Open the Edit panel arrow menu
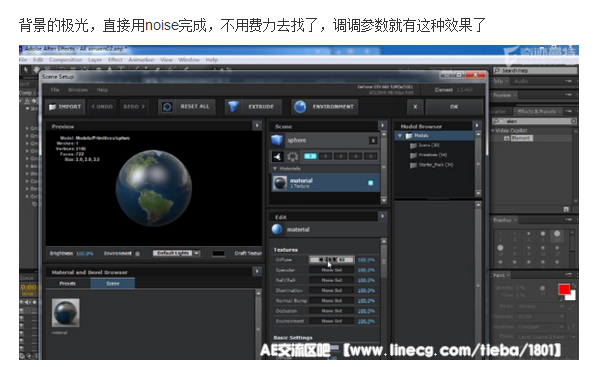Screen dimensions: 596x367 point(382,217)
